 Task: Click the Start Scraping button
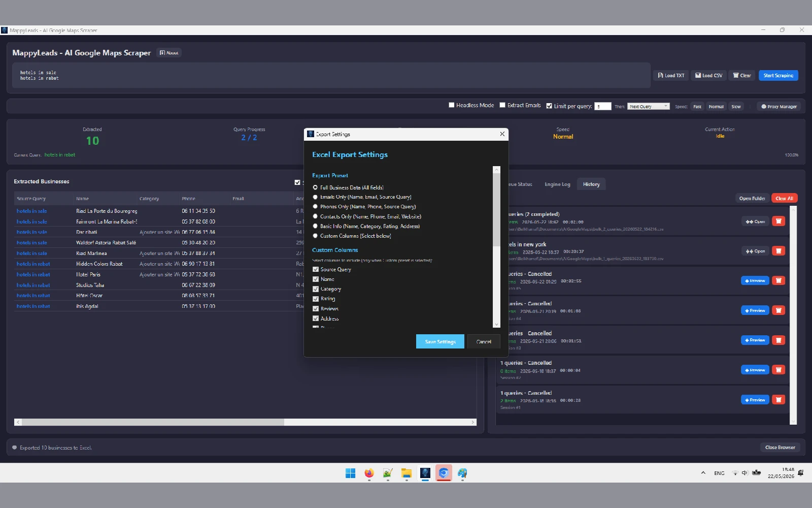pyautogui.click(x=779, y=75)
